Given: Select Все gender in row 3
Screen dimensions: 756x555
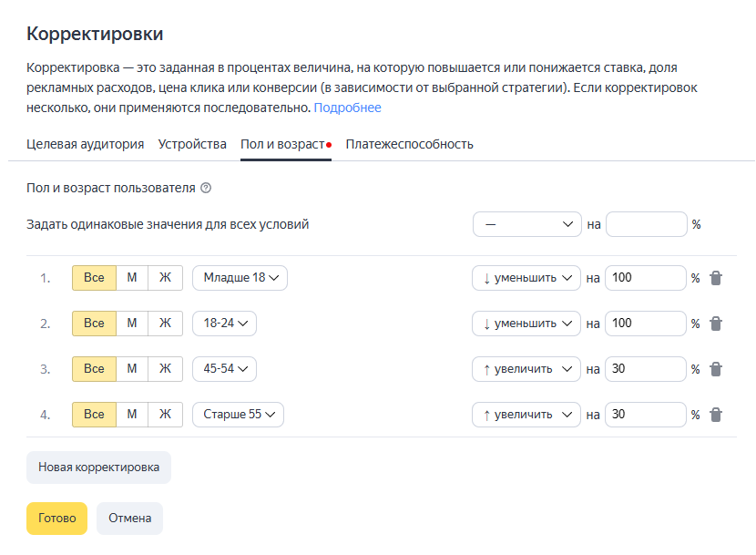Looking at the screenshot, I should [94, 369].
